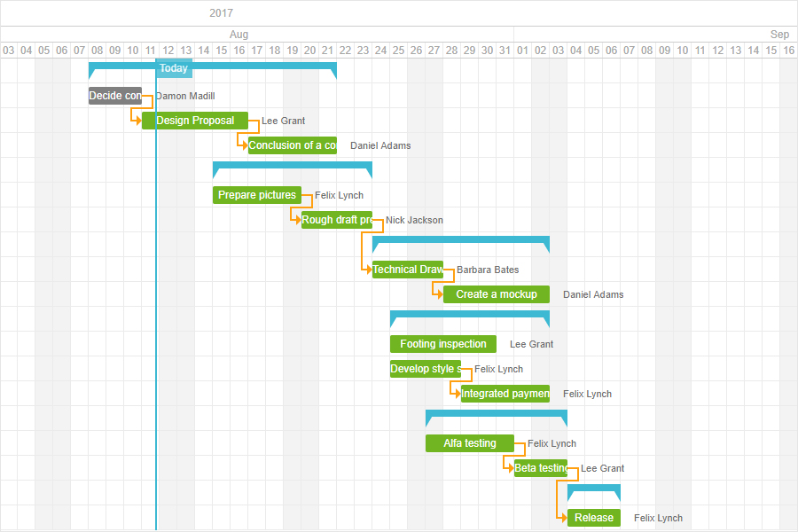Select the Beta testing task bar
This screenshot has width=798, height=532.
click(541, 468)
